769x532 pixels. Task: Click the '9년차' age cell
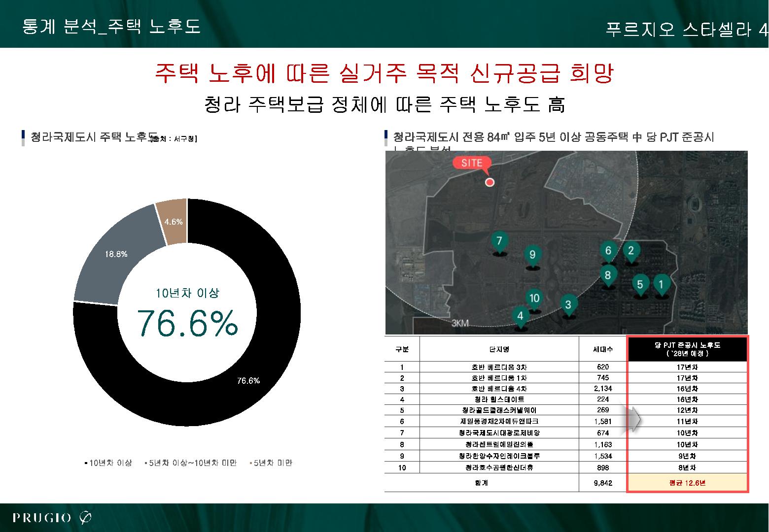click(688, 456)
